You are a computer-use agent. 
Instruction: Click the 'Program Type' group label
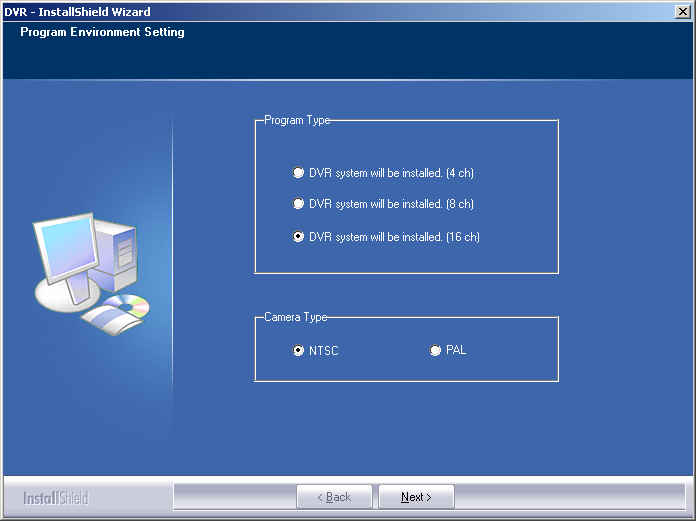297,120
